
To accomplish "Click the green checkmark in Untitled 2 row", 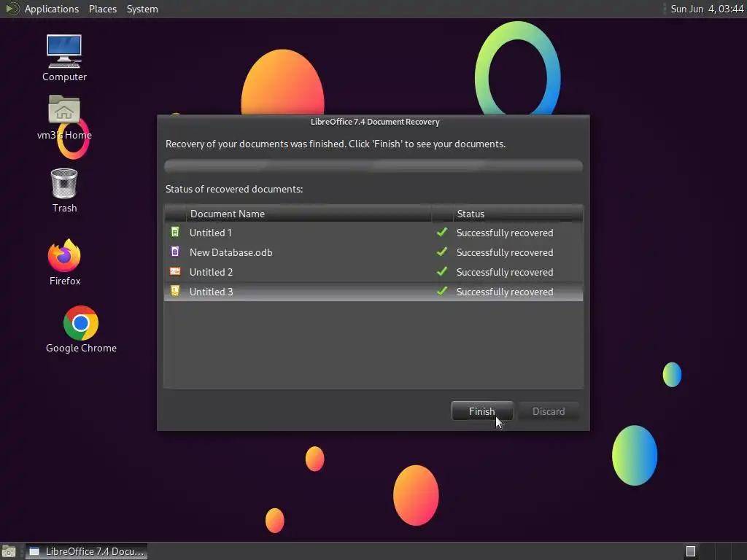I will click(x=442, y=271).
